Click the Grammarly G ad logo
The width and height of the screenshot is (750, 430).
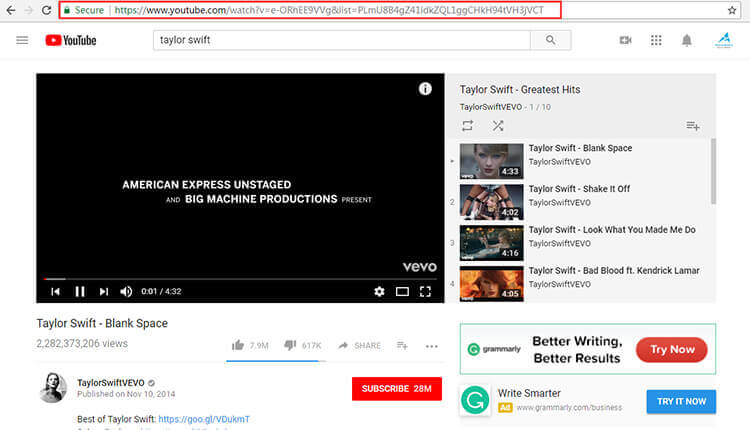pos(475,400)
